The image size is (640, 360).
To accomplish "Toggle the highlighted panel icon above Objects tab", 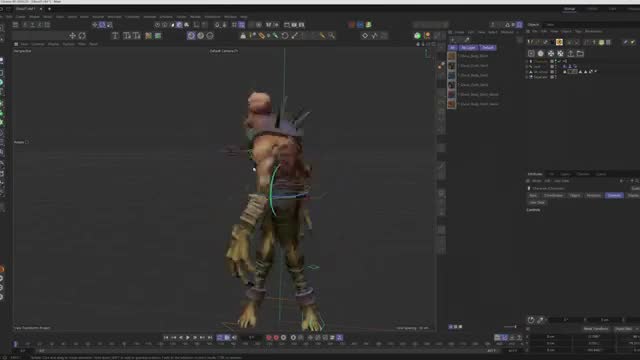I will (x=519, y=25).
